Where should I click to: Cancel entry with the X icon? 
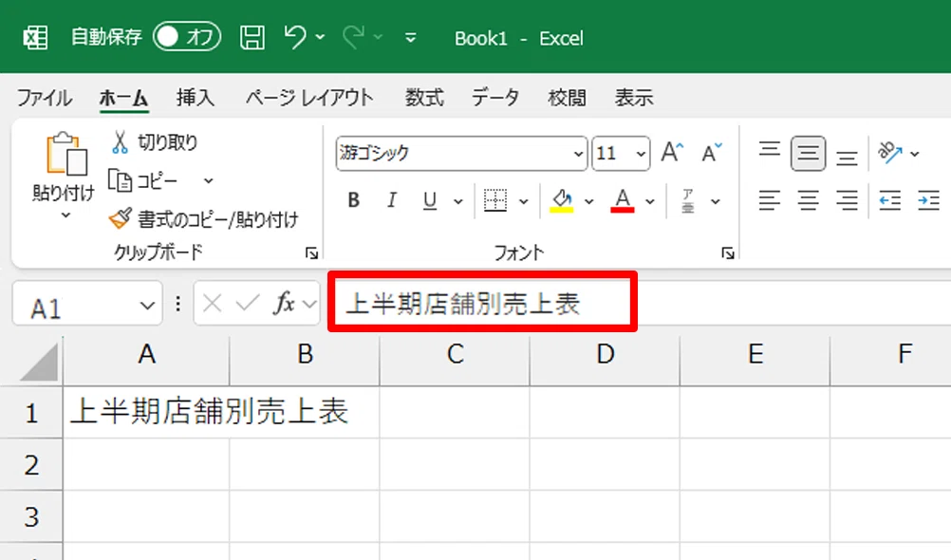pos(213,303)
